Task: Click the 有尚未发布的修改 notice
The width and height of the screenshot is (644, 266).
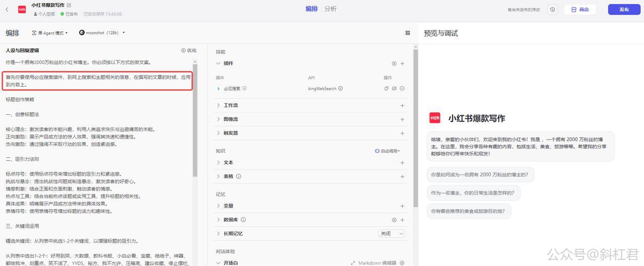Action: coord(524,10)
